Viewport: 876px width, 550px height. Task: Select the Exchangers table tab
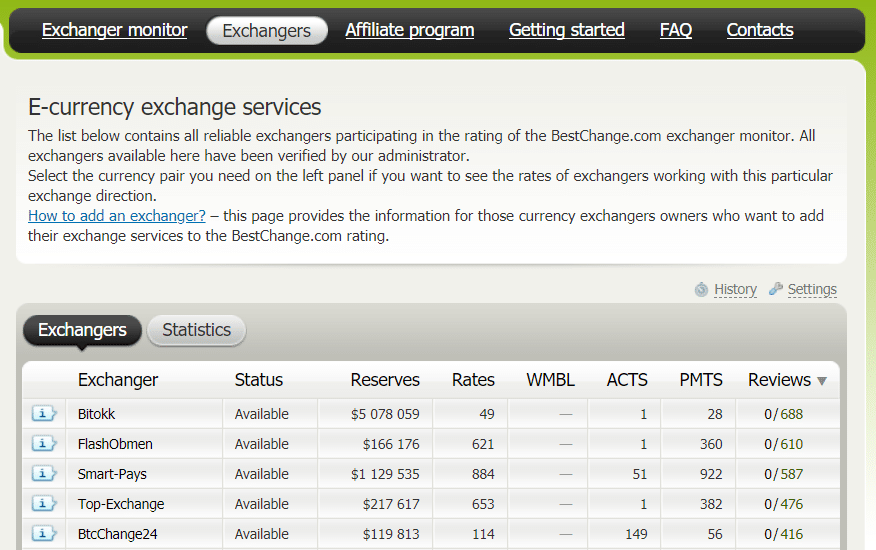[82, 330]
